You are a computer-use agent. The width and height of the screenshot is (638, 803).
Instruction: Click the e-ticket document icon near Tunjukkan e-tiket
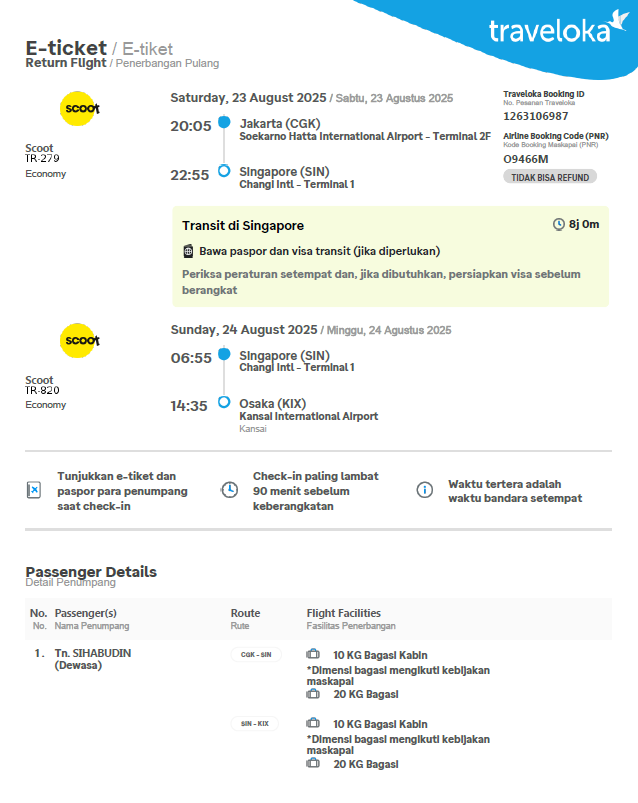34,490
